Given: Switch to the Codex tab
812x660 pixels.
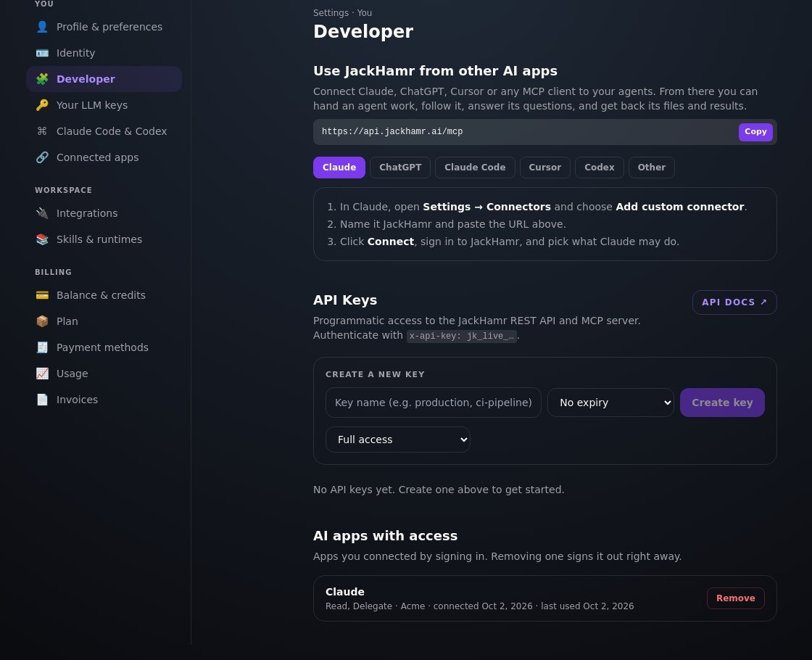Looking at the screenshot, I should (599, 168).
